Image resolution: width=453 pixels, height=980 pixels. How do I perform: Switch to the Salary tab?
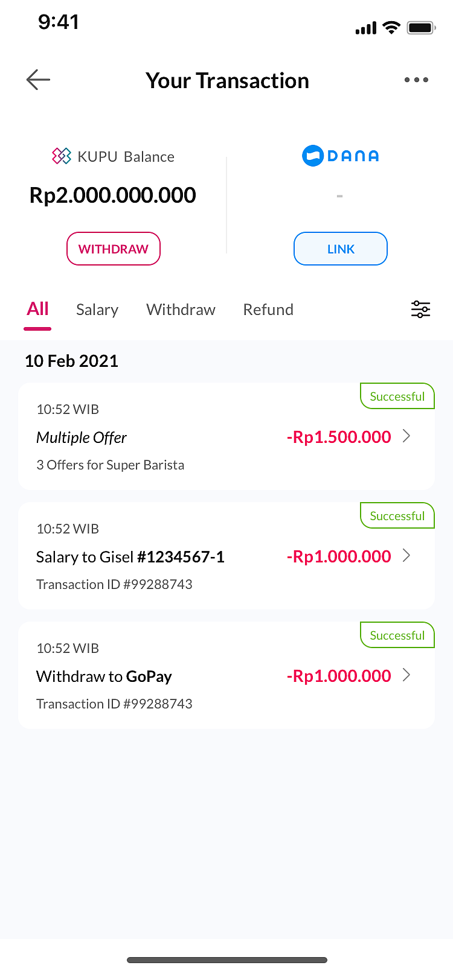click(97, 310)
